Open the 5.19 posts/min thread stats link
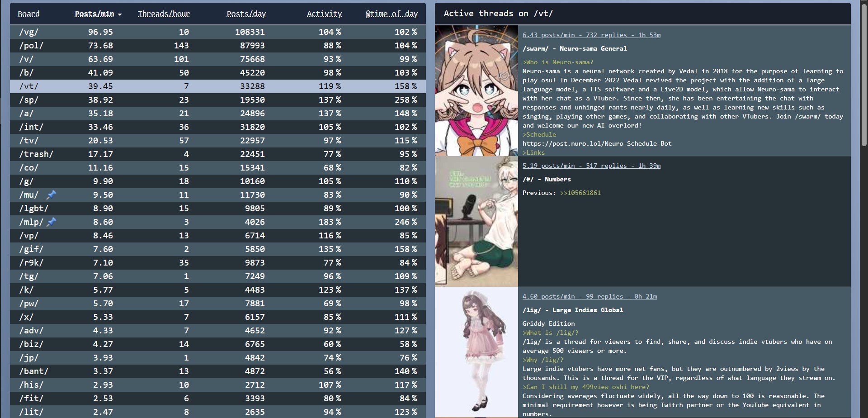The image size is (868, 418). point(591,166)
